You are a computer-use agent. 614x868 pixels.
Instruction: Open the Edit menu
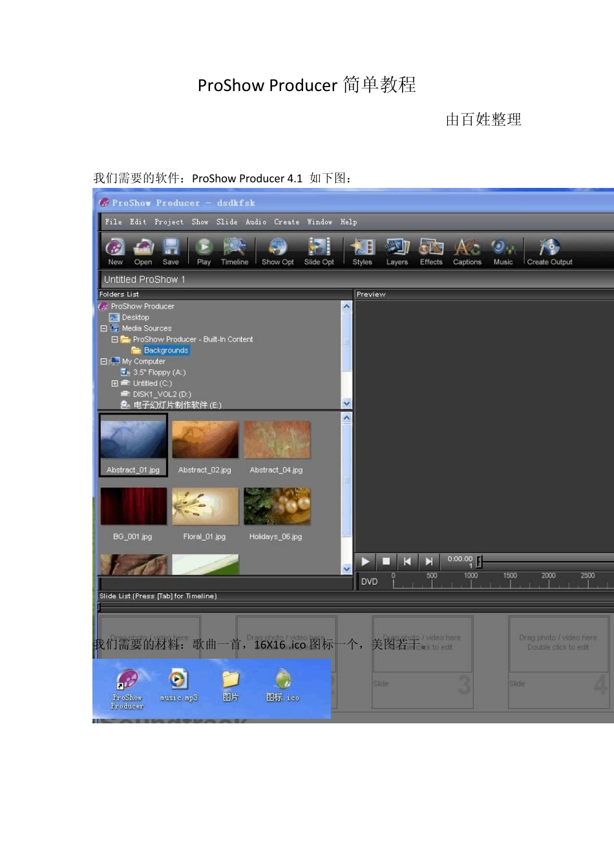[138, 222]
